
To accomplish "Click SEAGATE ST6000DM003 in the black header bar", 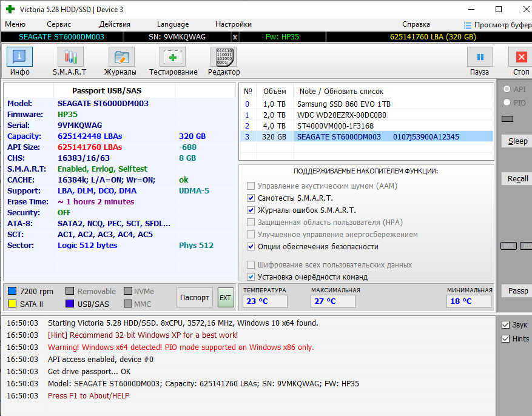I will (61, 37).
